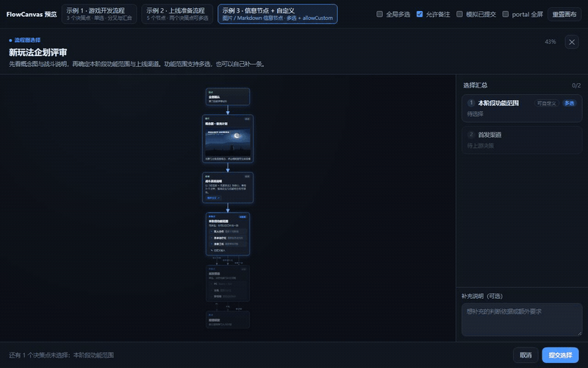Click the bottom end node on canvas
The image size is (588, 368).
point(228,319)
